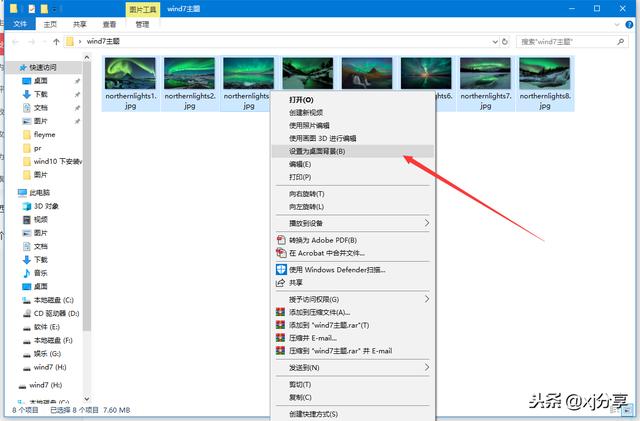Switch to the 查看 ribbon tab
The width and height of the screenshot is (640, 421).
click(109, 25)
